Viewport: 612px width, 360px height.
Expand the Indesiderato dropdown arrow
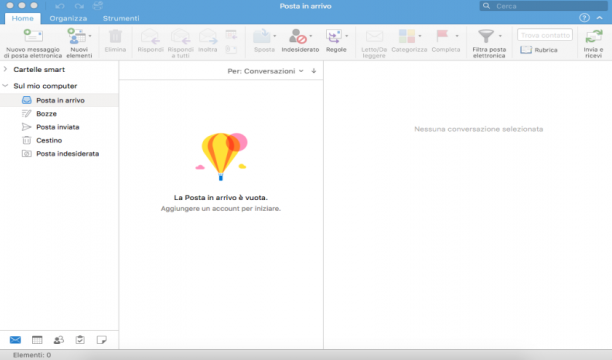pos(311,36)
